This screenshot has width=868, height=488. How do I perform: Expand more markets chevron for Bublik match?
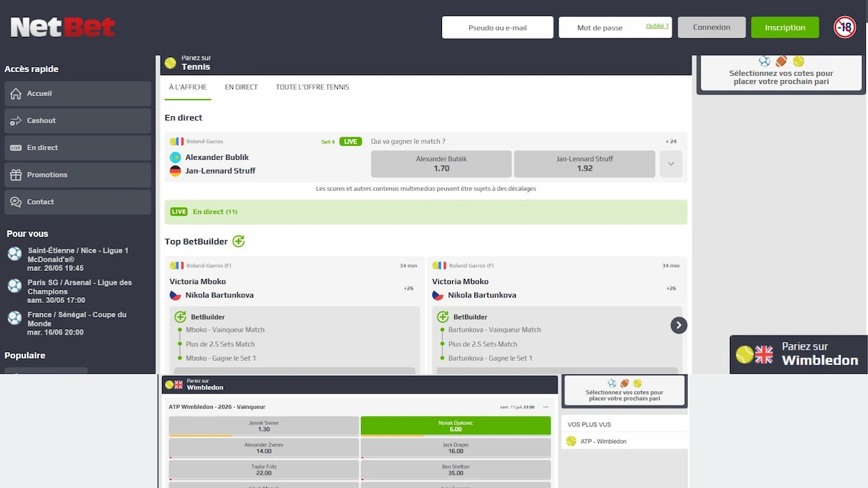(x=671, y=164)
